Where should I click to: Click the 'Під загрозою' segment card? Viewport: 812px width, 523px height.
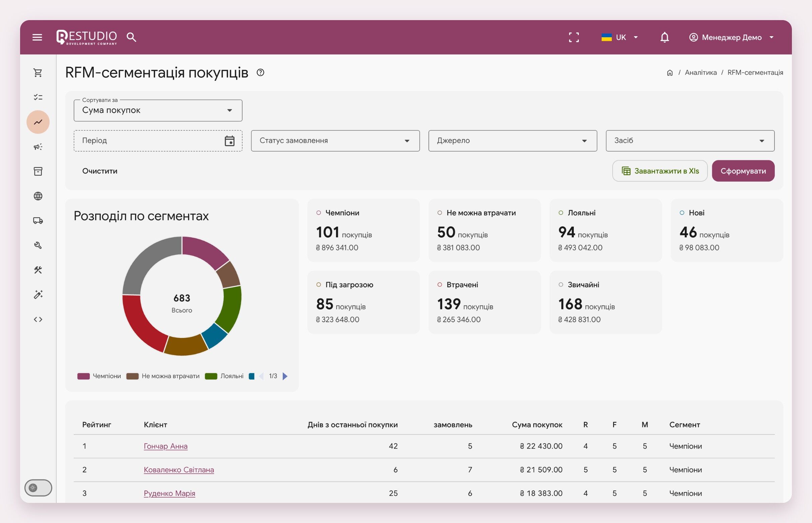click(x=363, y=302)
